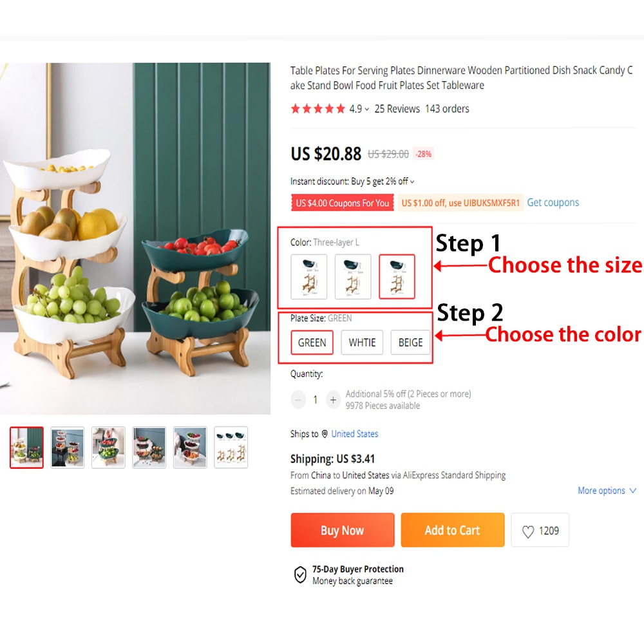The width and height of the screenshot is (644, 644).
Task: Select the second color variant swatch
Action: pyautogui.click(x=353, y=276)
